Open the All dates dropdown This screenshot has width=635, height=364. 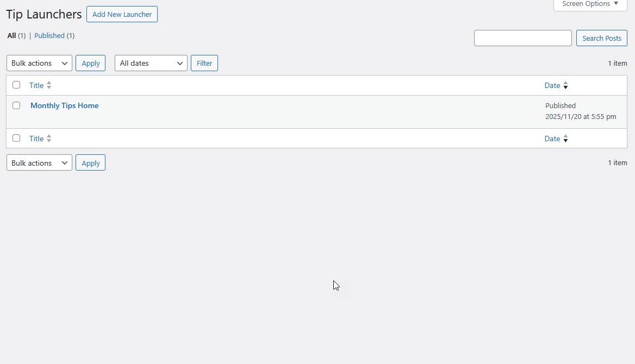click(151, 63)
